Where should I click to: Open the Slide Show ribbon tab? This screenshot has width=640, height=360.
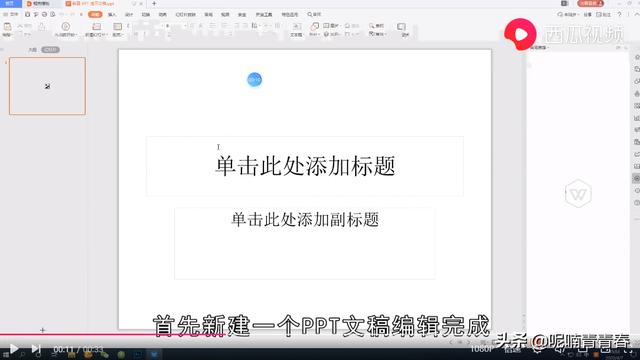185,14
